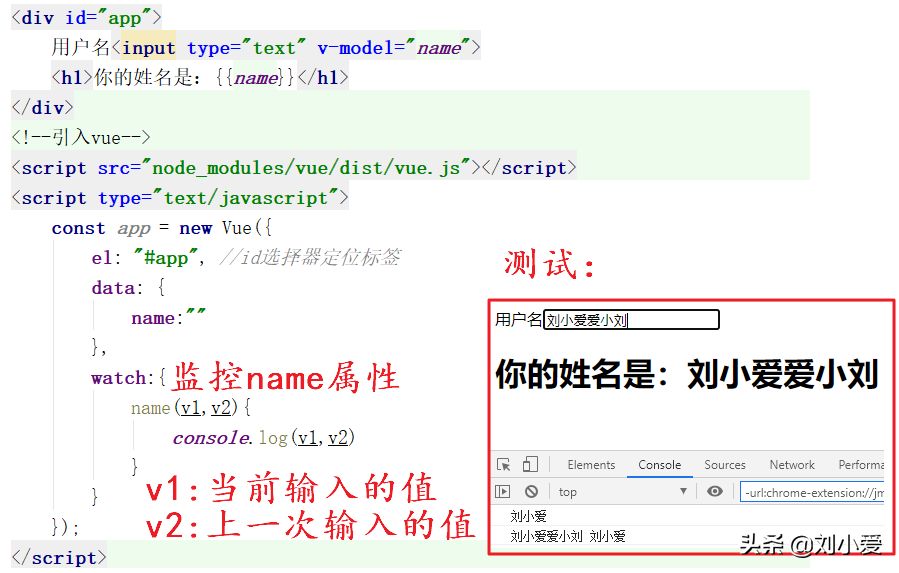The width and height of the screenshot is (899, 573).
Task: Open the Network tab
Action: coord(792,465)
